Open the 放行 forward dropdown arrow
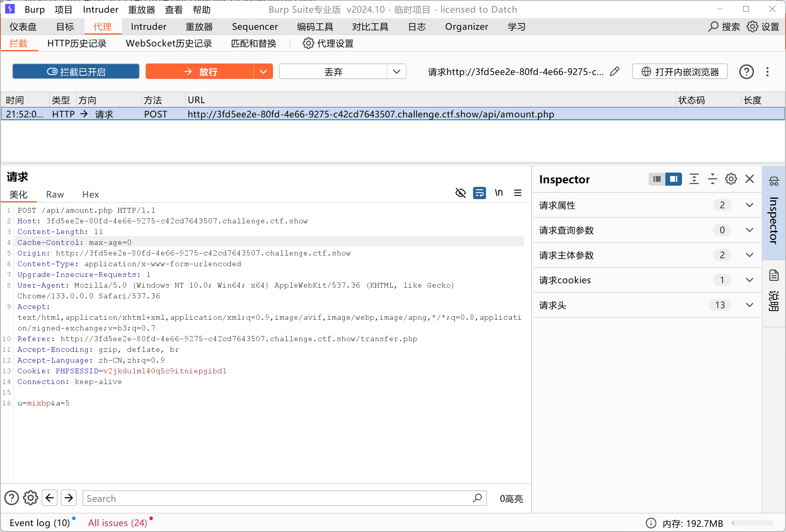Image resolution: width=786 pixels, height=532 pixels. click(x=263, y=72)
